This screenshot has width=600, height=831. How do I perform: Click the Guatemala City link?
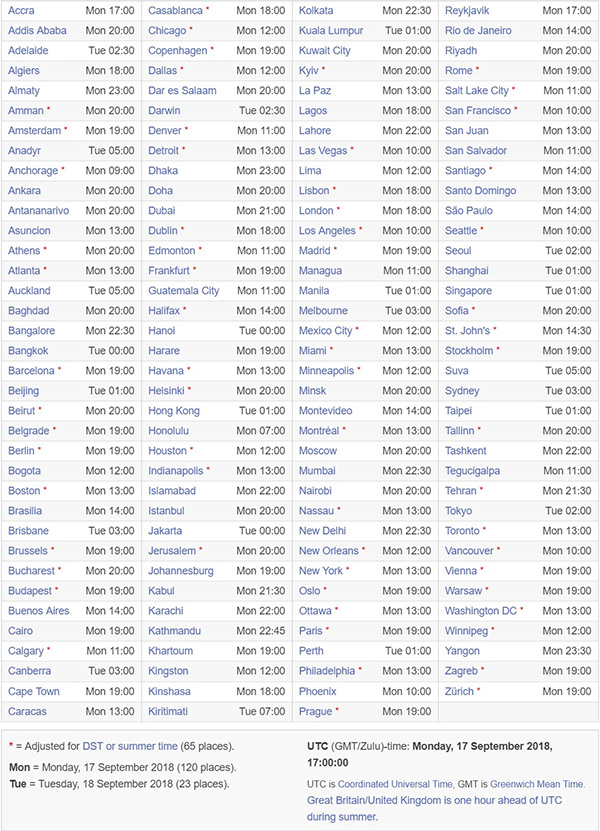pyautogui.click(x=183, y=291)
